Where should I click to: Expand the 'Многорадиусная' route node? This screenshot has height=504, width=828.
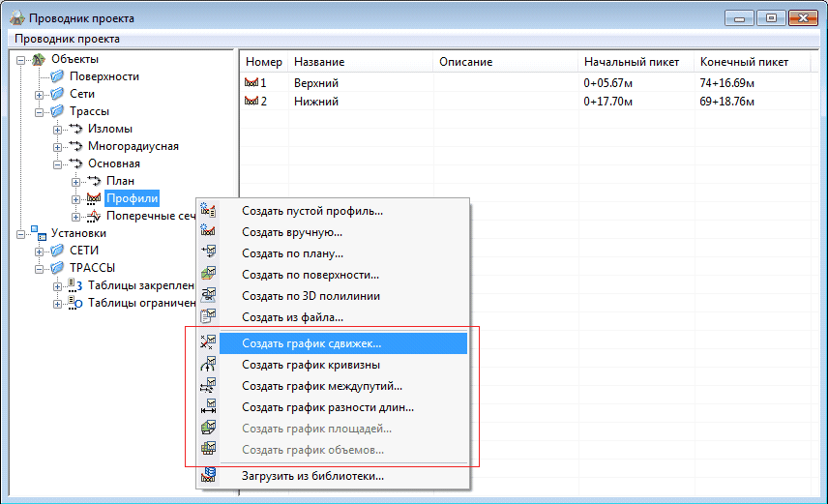(x=58, y=147)
